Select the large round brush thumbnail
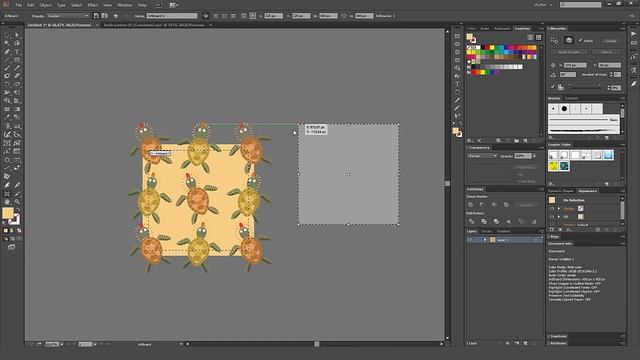The height and width of the screenshot is (360, 640). (x=564, y=109)
